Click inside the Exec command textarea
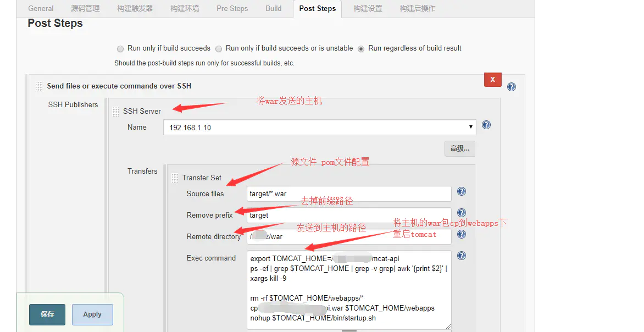 click(349, 290)
